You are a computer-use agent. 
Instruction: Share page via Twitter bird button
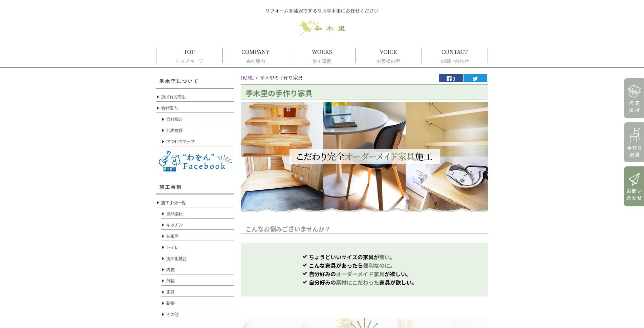click(475, 78)
